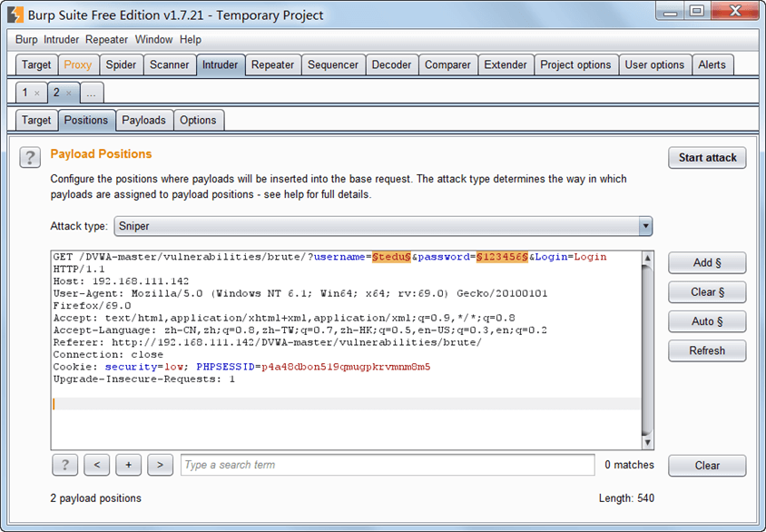
Task: Switch to Intruder's Target sub-tab
Action: pyautogui.click(x=36, y=120)
